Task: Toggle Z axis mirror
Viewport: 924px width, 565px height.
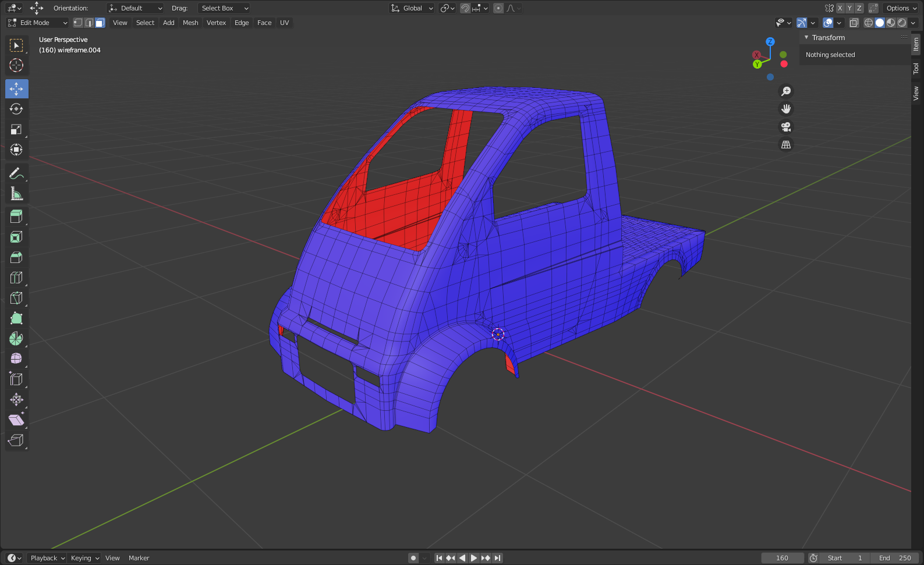Action: point(859,8)
